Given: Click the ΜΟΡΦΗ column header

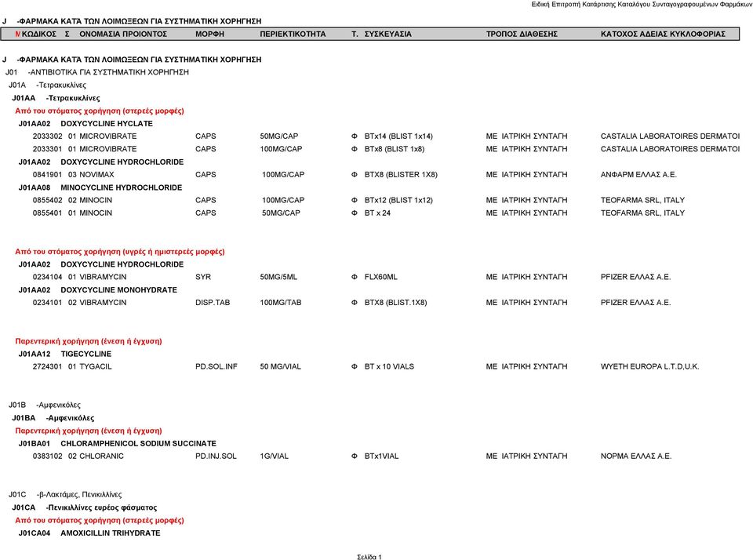Looking at the screenshot, I should coord(209,34).
